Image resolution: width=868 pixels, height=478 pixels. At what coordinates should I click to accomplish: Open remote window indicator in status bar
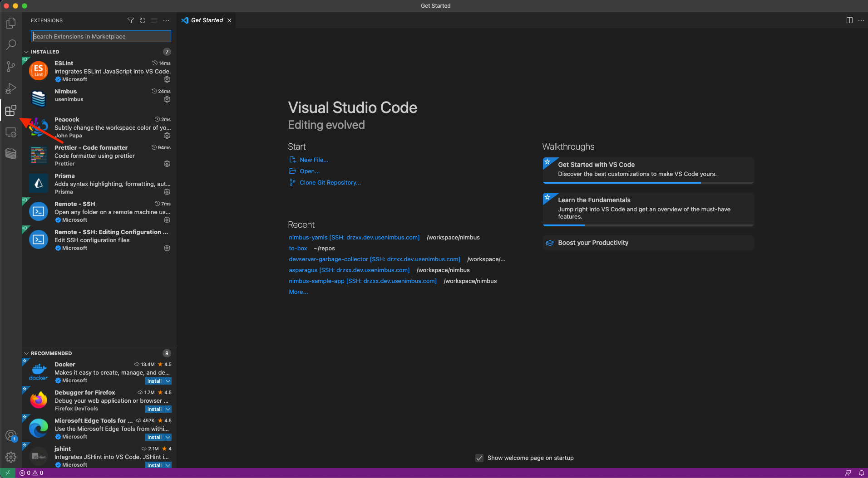[8, 473]
